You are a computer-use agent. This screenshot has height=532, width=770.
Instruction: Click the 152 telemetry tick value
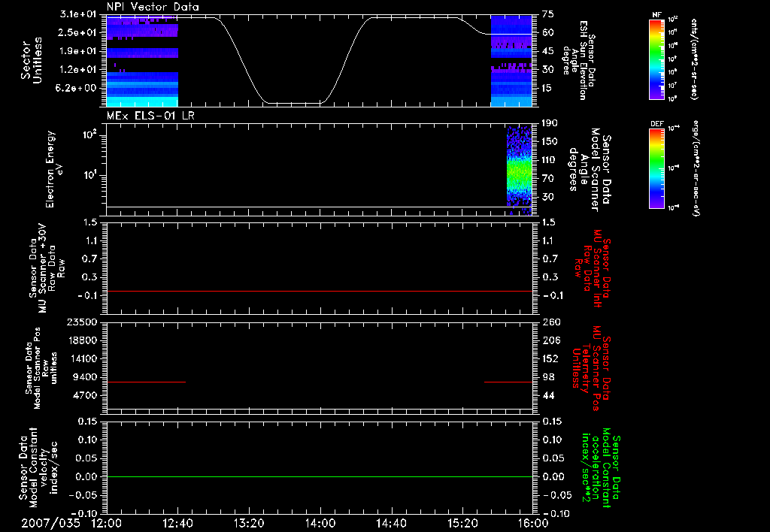[550, 358]
